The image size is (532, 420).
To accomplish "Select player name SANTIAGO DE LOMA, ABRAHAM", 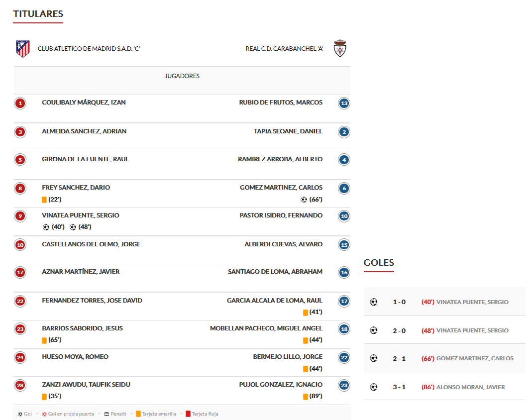I will [275, 272].
